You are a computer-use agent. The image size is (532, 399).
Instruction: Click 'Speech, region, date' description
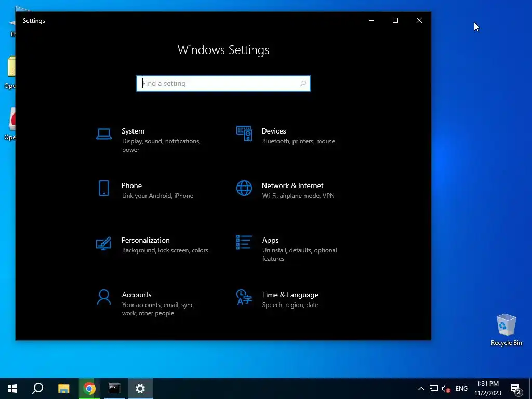coord(290,305)
